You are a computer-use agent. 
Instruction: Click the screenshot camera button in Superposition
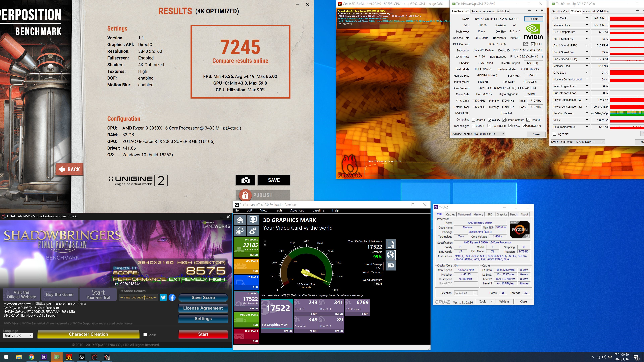click(x=245, y=180)
